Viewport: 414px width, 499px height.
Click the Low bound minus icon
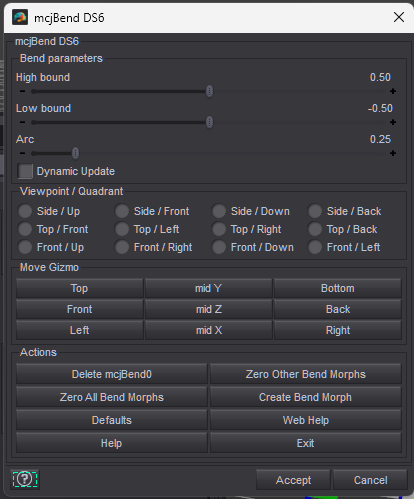22,122
